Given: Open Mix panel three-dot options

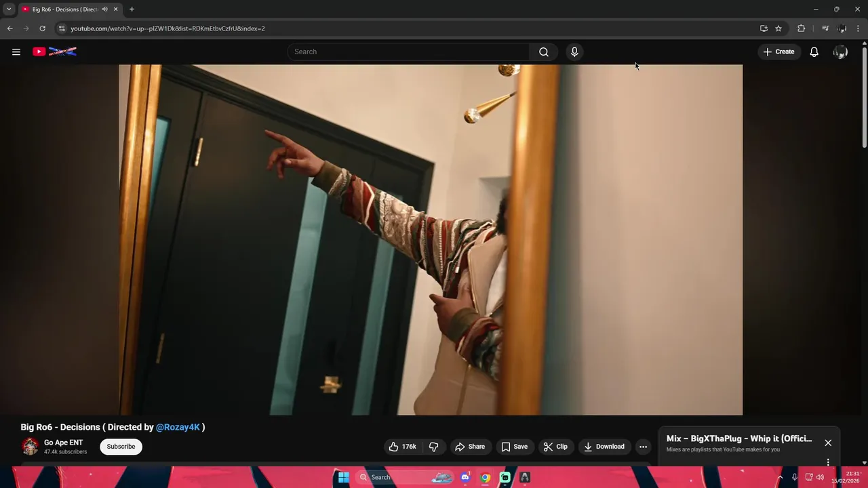Looking at the screenshot, I should point(828,462).
